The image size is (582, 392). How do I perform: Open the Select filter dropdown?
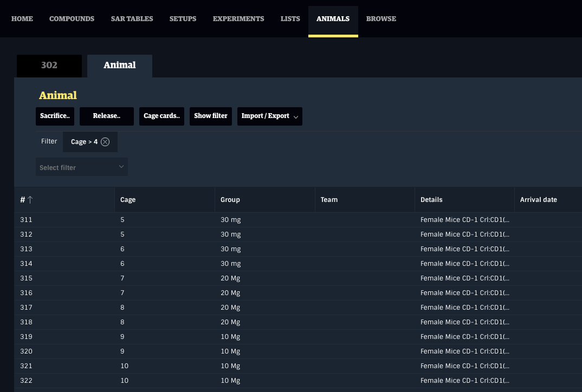tap(81, 167)
